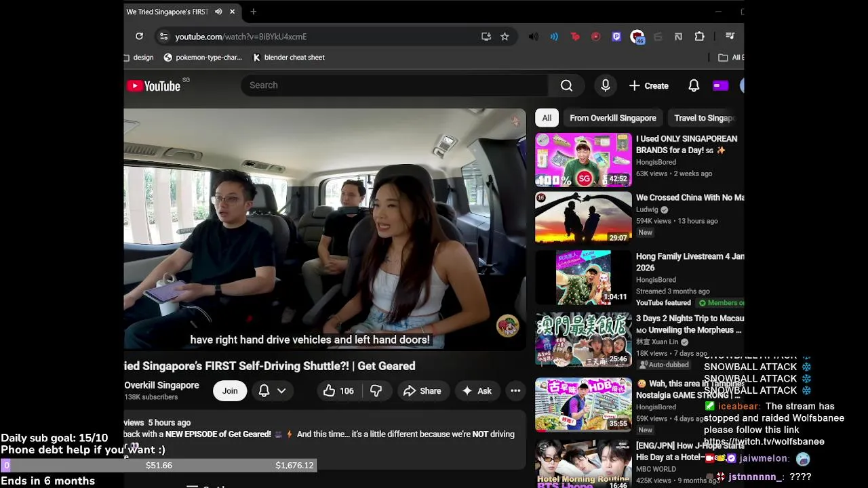Image resolution: width=868 pixels, height=488 pixels.
Task: Open YouTube notifications bell
Action: [694, 85]
